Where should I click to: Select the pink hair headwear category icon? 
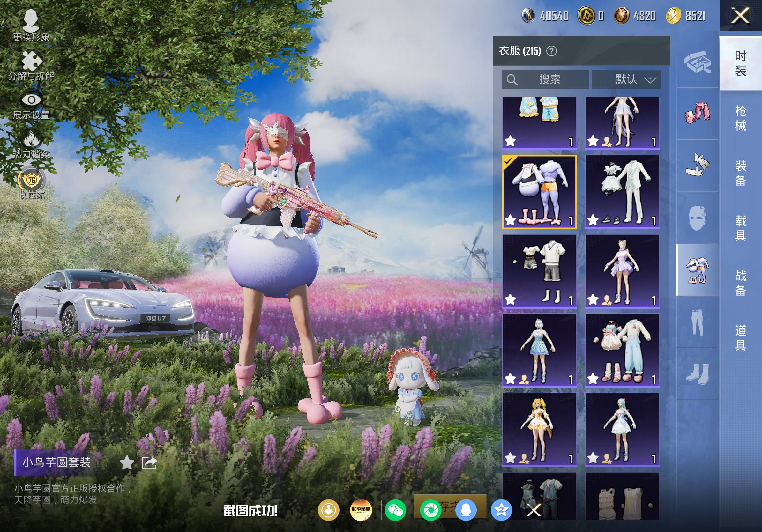click(697, 114)
